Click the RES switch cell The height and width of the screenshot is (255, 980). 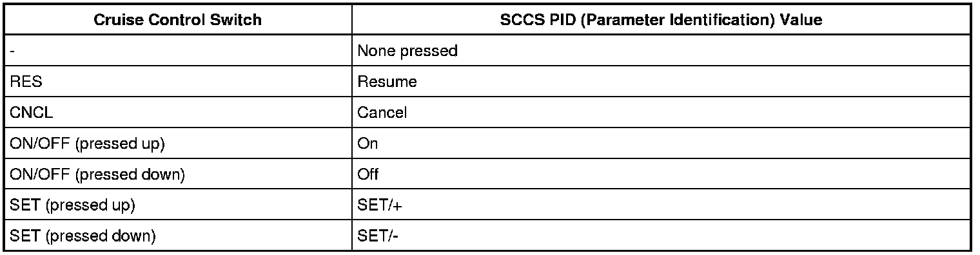click(x=178, y=82)
